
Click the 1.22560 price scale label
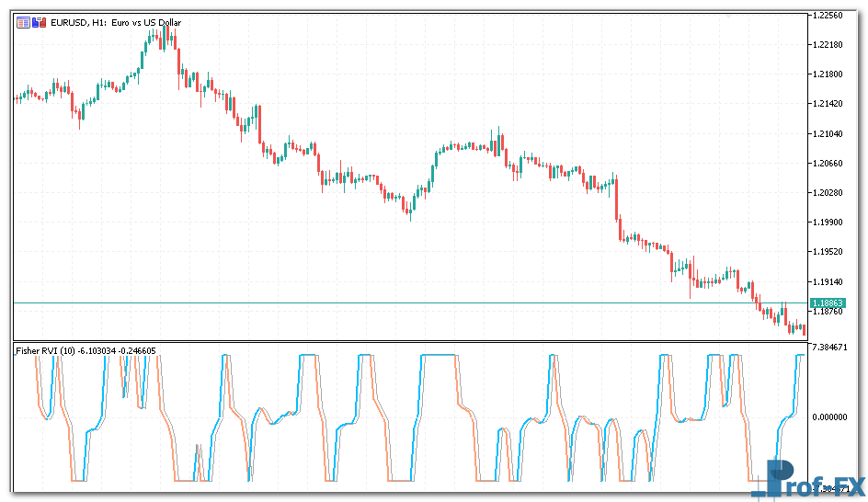click(x=830, y=16)
